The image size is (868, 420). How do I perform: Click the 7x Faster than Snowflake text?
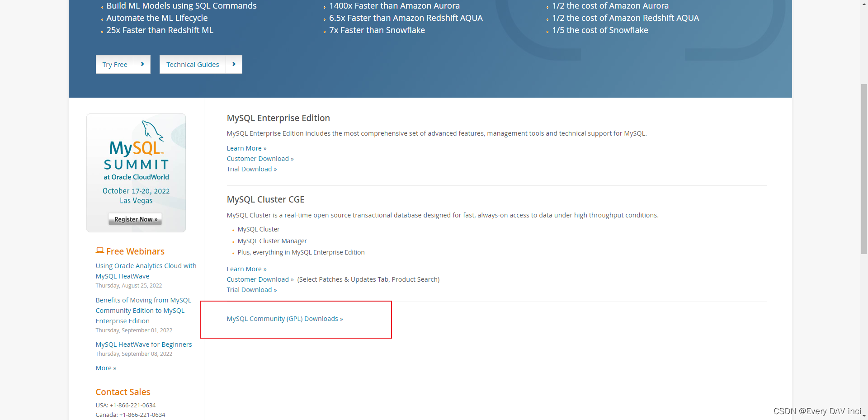coord(377,30)
